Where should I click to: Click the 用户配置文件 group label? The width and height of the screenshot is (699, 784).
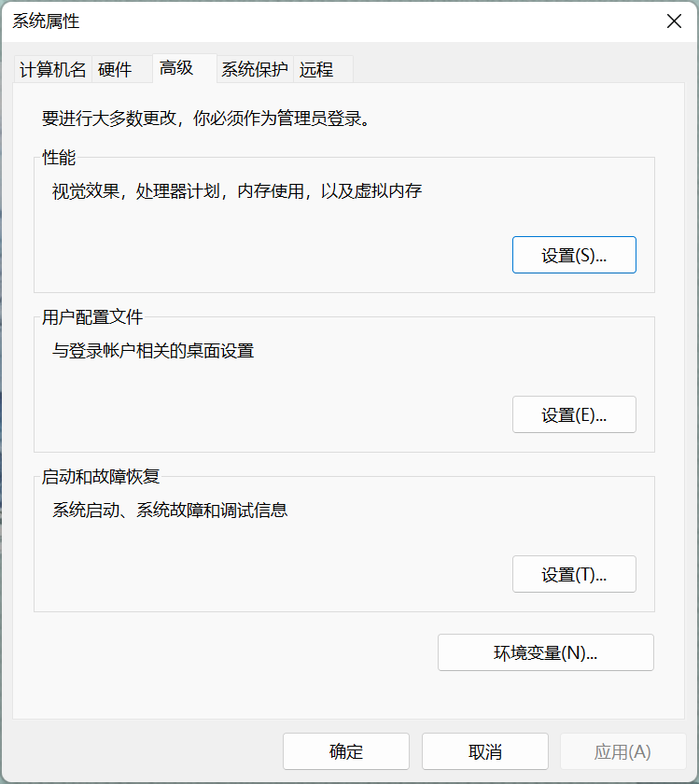point(92,317)
